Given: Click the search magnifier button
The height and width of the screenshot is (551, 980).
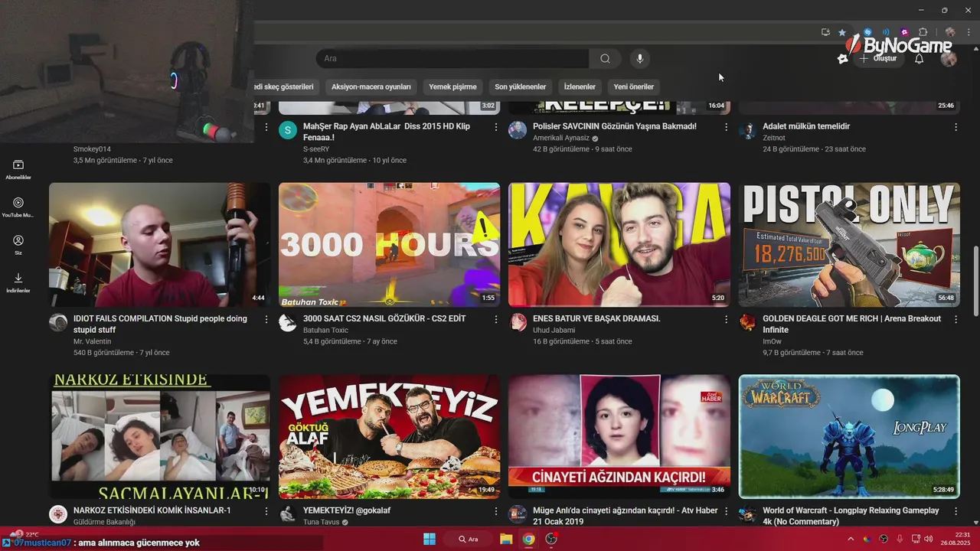Looking at the screenshot, I should [x=605, y=59].
